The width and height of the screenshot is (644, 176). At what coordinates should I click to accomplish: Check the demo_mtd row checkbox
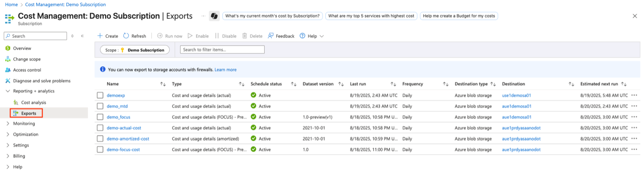coord(100,106)
